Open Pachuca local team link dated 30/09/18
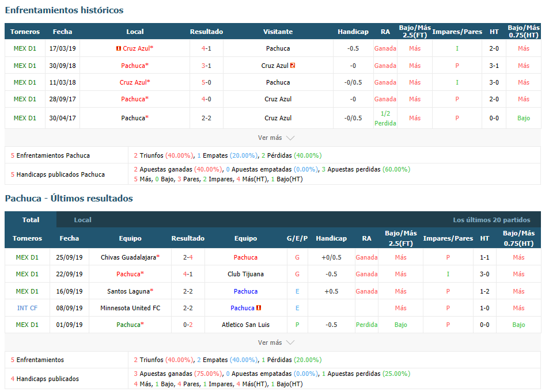The width and height of the screenshot is (549, 392). click(135, 66)
